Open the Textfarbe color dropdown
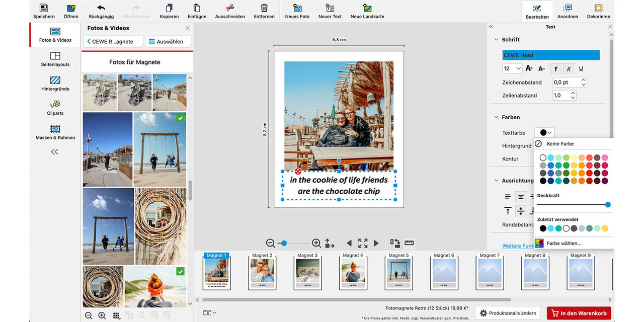 [x=545, y=133]
